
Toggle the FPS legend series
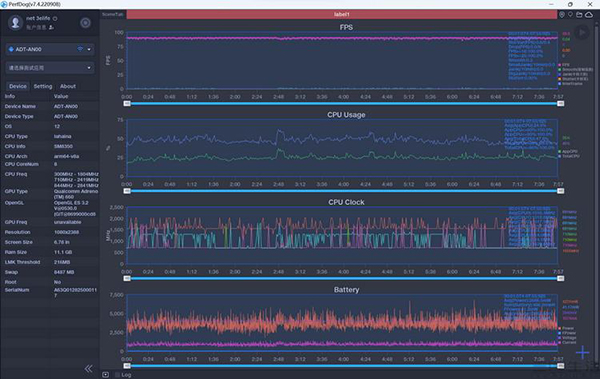(564, 65)
